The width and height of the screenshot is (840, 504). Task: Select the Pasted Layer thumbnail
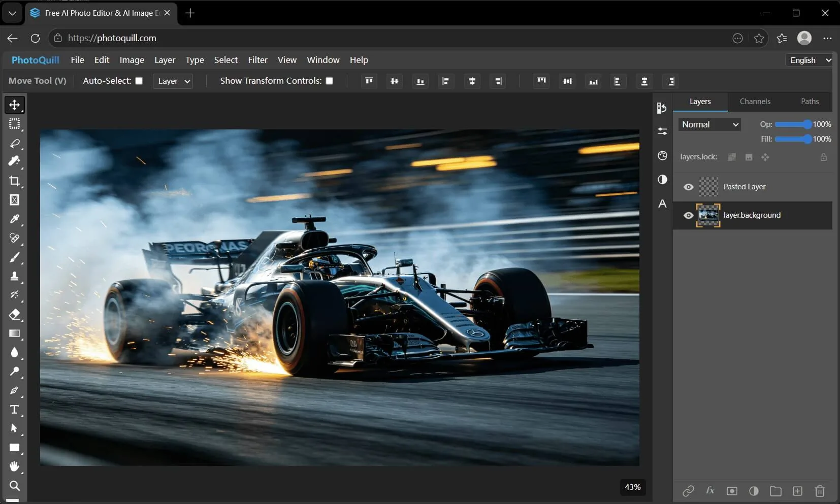click(708, 187)
